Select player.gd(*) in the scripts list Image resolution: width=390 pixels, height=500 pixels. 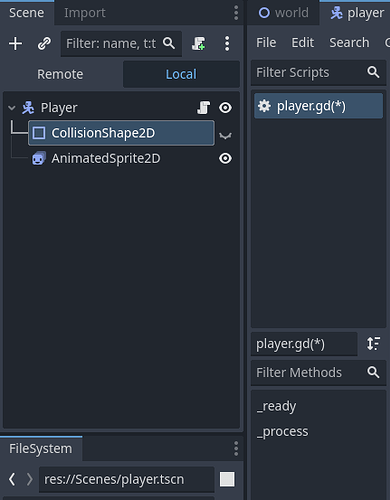318,106
